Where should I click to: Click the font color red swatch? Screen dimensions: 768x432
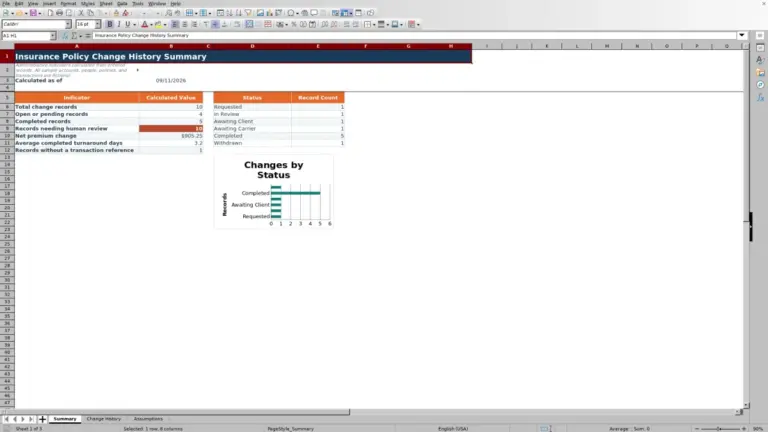point(144,24)
